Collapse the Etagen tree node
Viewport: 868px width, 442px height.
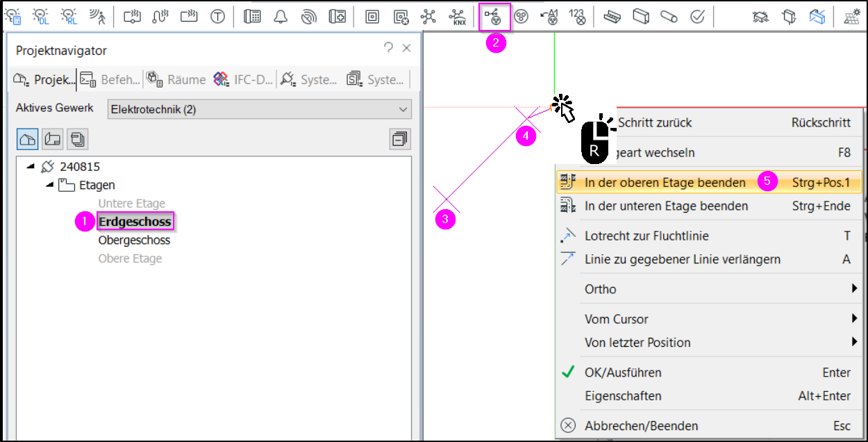[49, 186]
